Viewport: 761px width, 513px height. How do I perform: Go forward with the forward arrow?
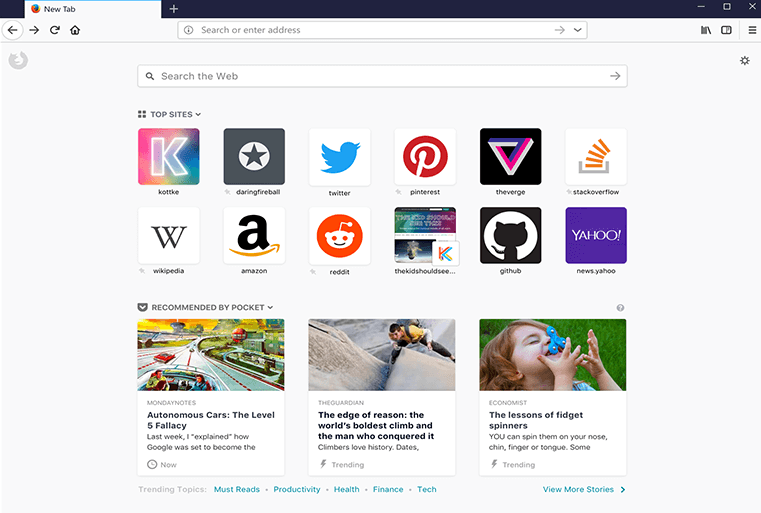pos(34,30)
